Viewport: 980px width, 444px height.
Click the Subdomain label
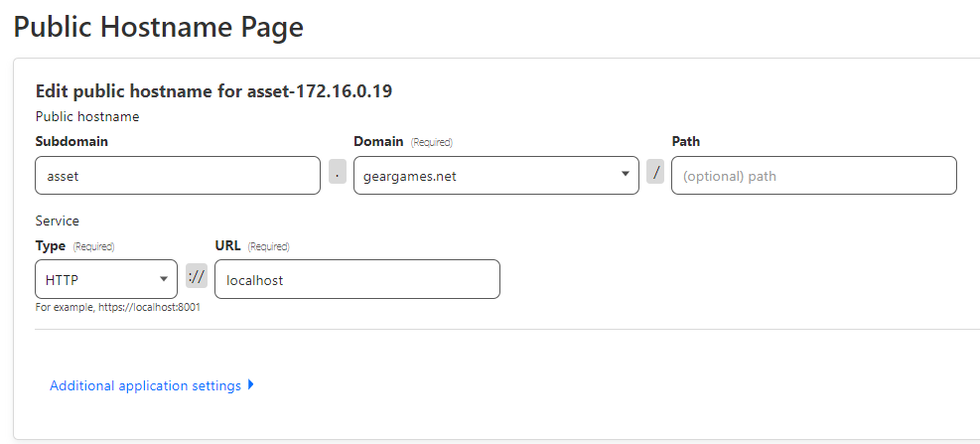[x=71, y=141]
